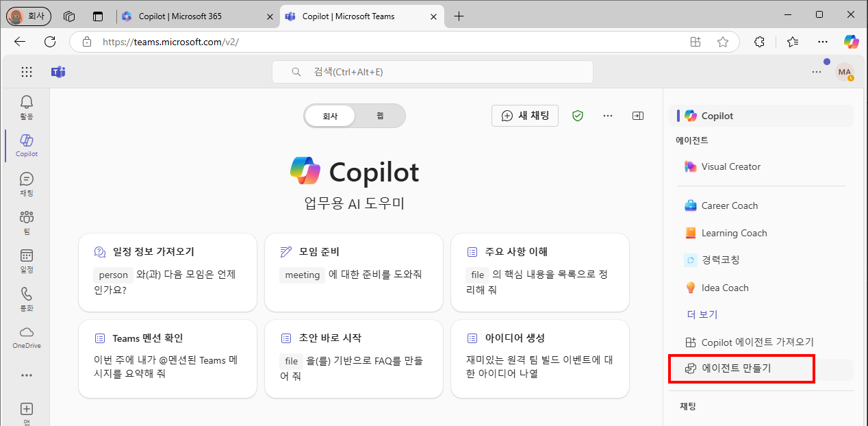This screenshot has width=868, height=426.
Task: Select Teams 멘션 확인 prompt card
Action: tap(168, 359)
